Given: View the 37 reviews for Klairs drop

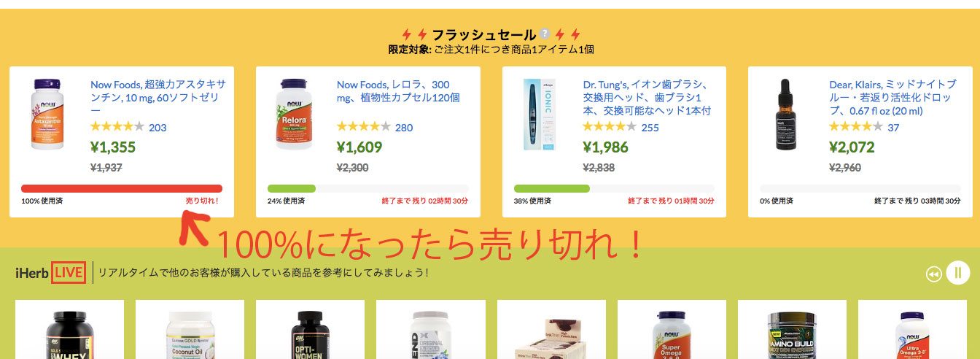Looking at the screenshot, I should tap(893, 128).
